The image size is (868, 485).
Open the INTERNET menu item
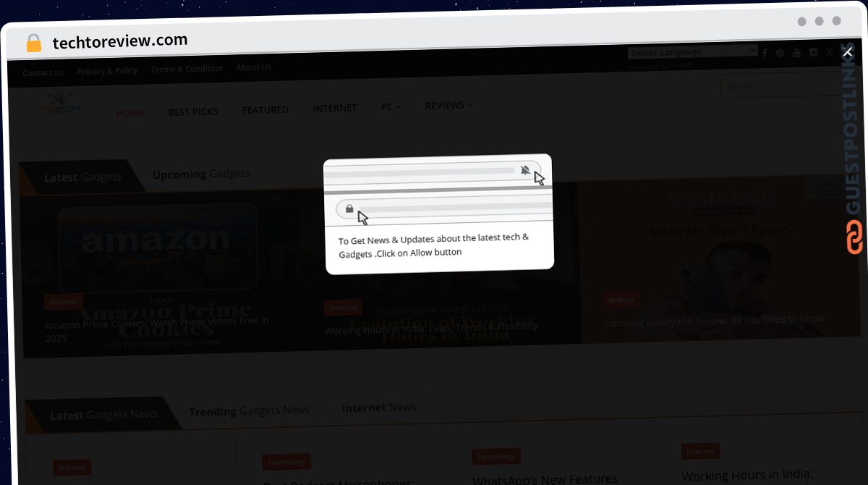[x=335, y=108]
